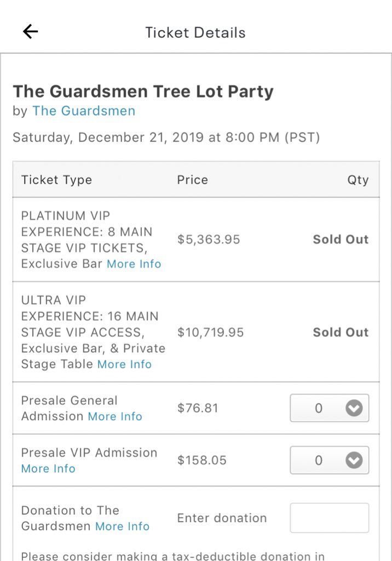Focus the donation amount input field
Image resolution: width=392 pixels, height=561 pixels.
pyautogui.click(x=329, y=518)
